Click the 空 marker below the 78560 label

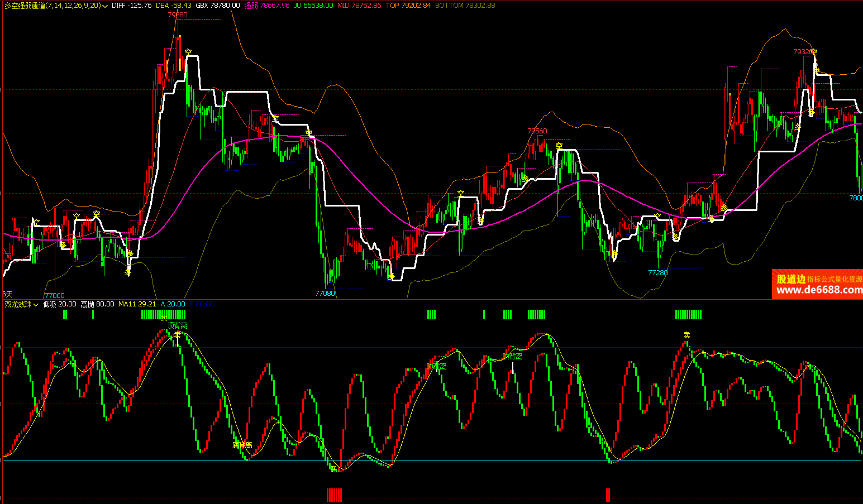(x=559, y=146)
